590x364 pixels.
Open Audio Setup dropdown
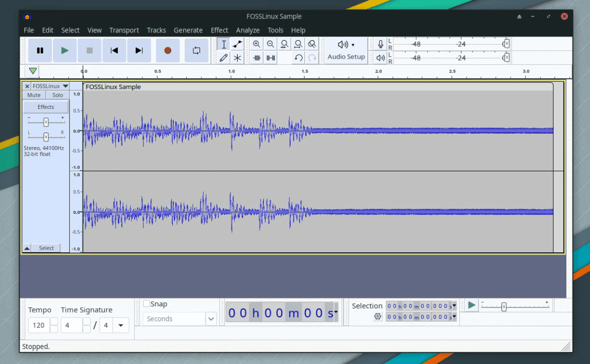(346, 50)
